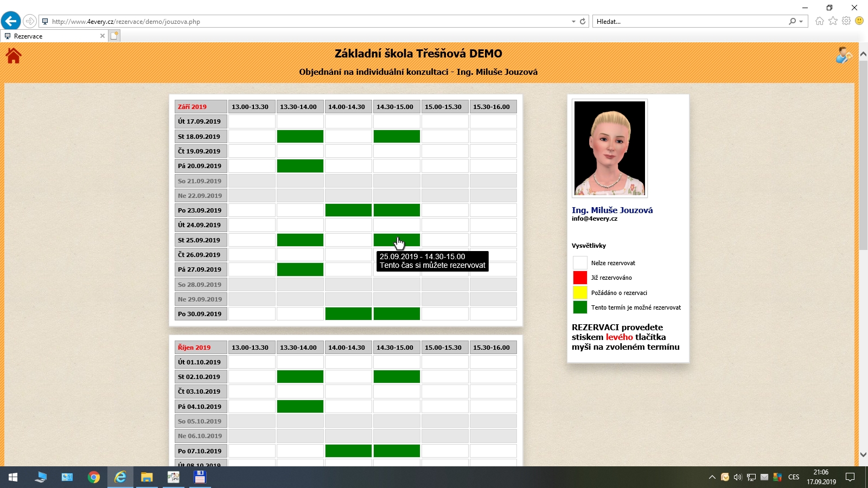Reserve St 18.09.2019 slot 13.30-14.00
The width and height of the screenshot is (868, 488).
300,136
